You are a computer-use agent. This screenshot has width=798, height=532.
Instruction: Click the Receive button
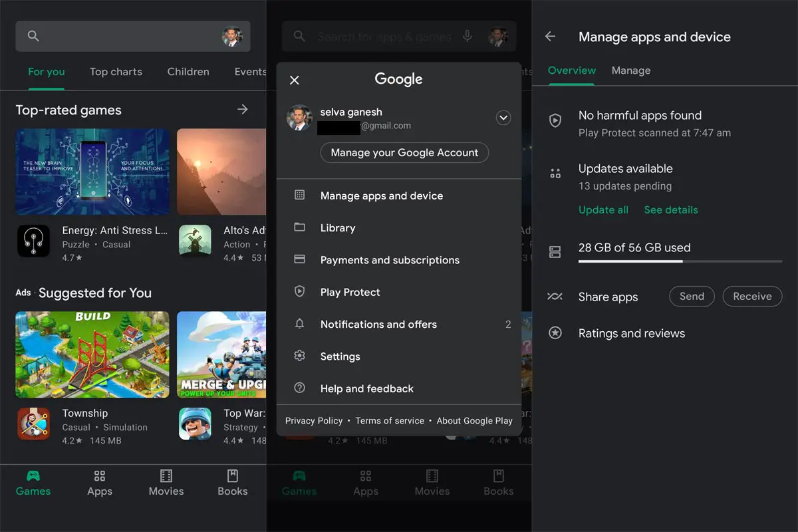click(x=752, y=297)
